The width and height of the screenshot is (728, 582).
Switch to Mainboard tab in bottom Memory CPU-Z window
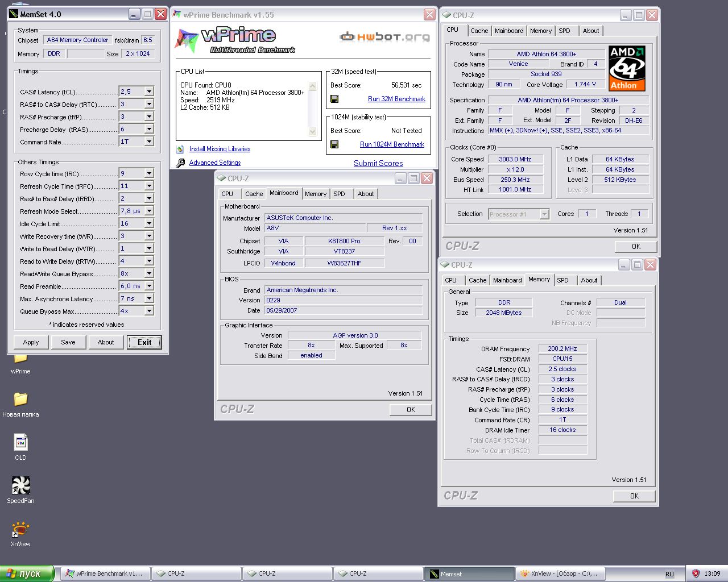point(507,280)
